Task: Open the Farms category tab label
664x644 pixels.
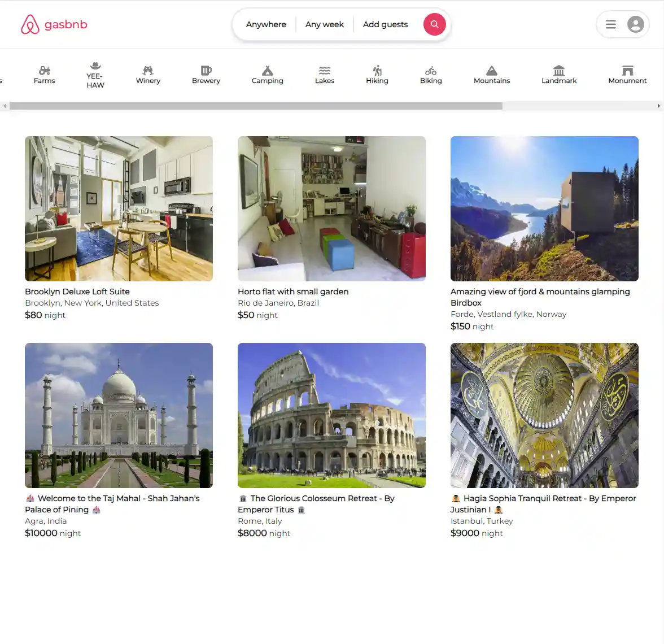Action: (x=45, y=80)
